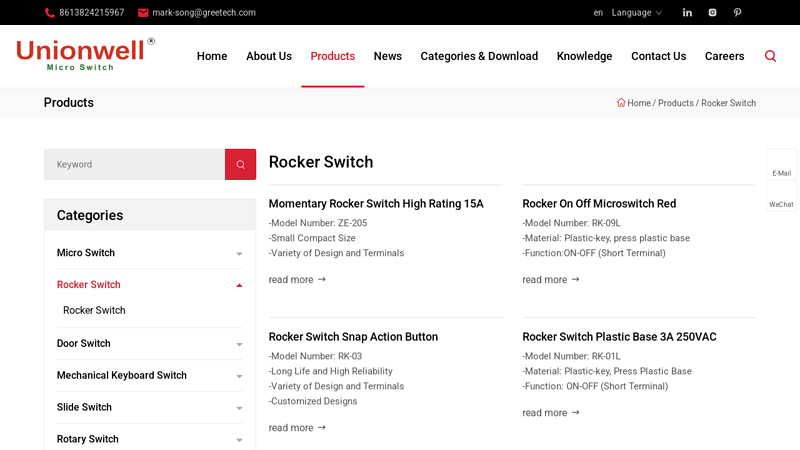The image size is (800, 450).
Task: Open the Pinterest icon in top bar
Action: pyautogui.click(x=737, y=12)
